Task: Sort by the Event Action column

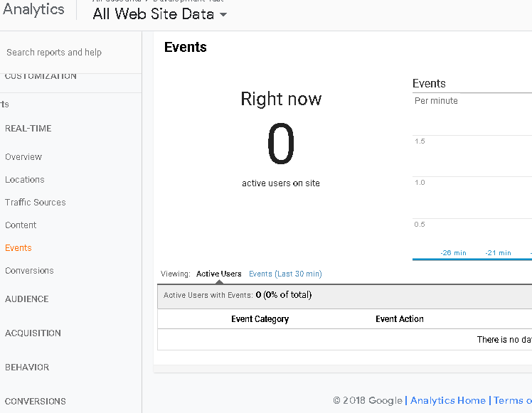Action: [x=399, y=319]
